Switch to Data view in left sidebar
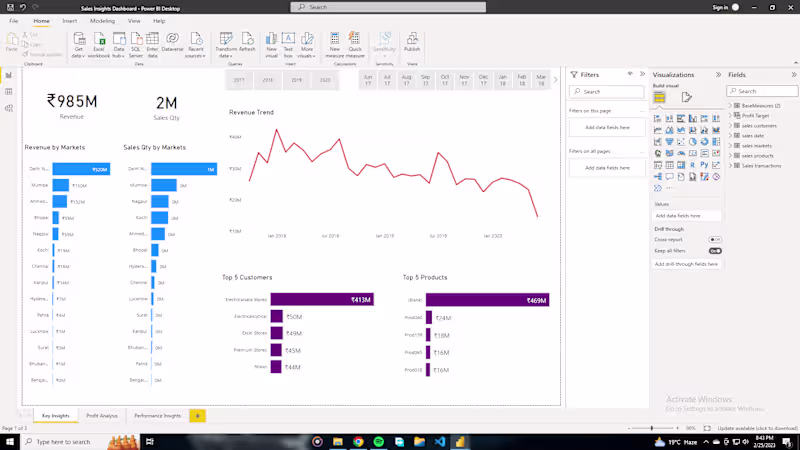Image resolution: width=800 pixels, height=450 pixels. tap(9, 91)
